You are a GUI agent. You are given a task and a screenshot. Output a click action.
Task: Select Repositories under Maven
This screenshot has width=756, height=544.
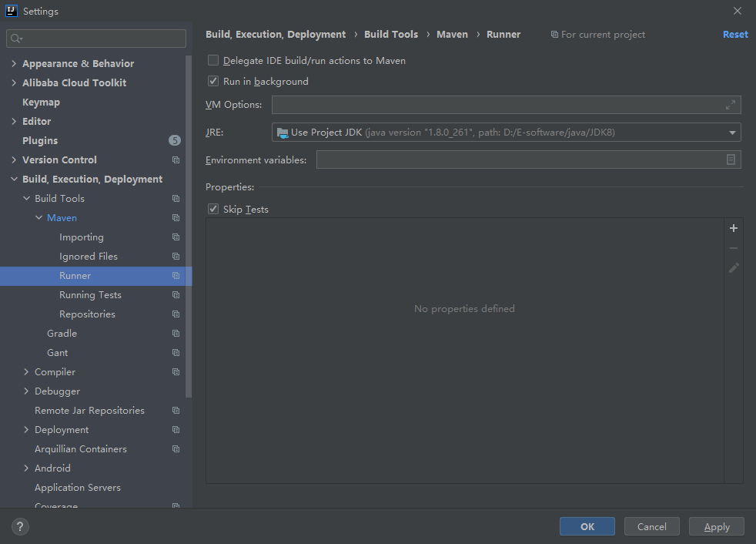(x=87, y=314)
